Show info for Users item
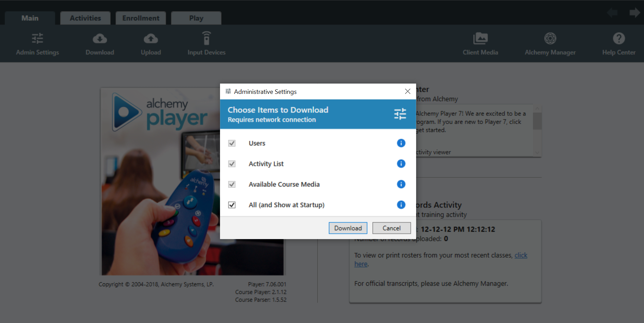 pos(401,143)
